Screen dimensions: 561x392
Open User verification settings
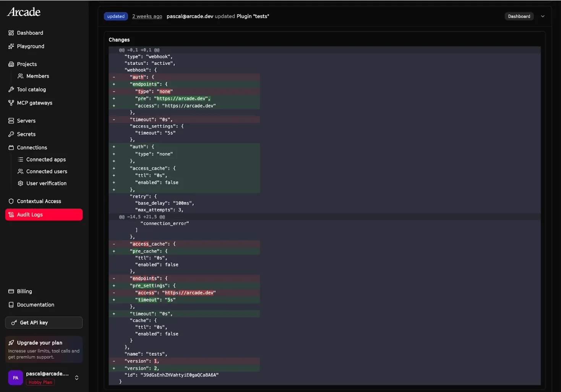coord(47,183)
